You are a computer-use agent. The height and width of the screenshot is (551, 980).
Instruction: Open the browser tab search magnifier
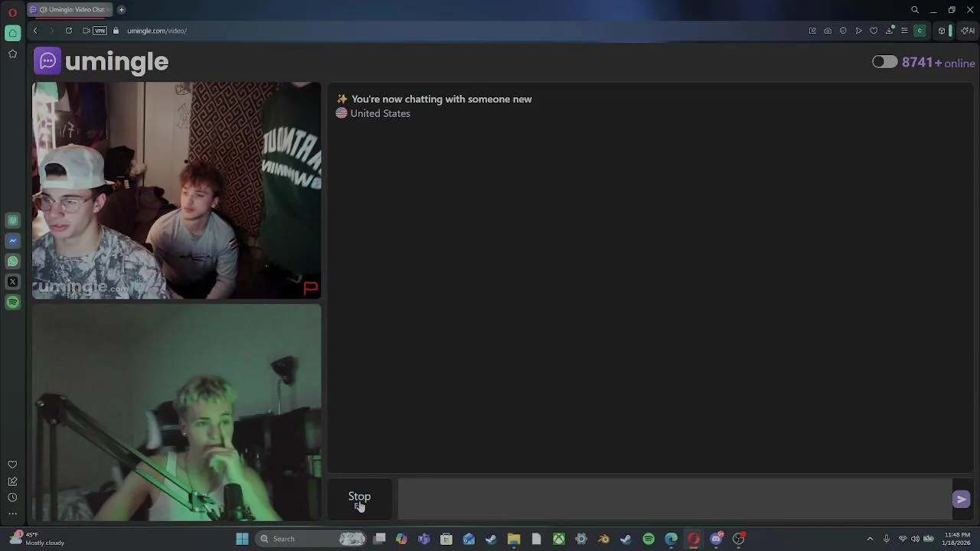point(915,10)
